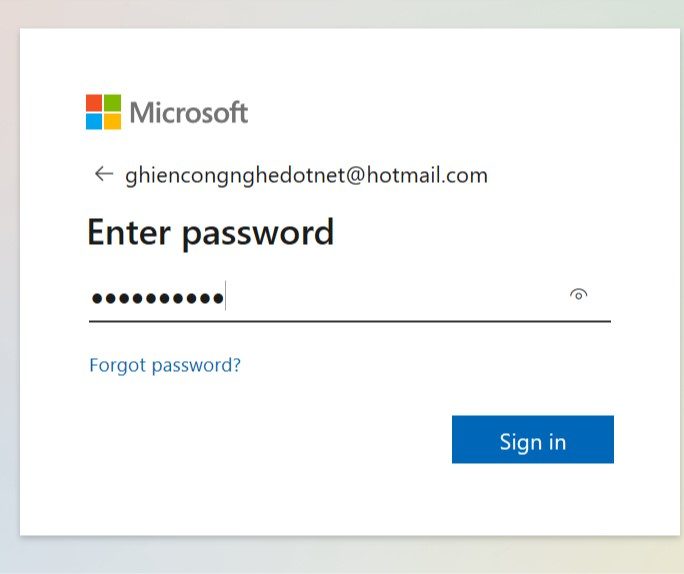This screenshot has width=684, height=574.
Task: Click the masked password dots
Action: point(157,298)
